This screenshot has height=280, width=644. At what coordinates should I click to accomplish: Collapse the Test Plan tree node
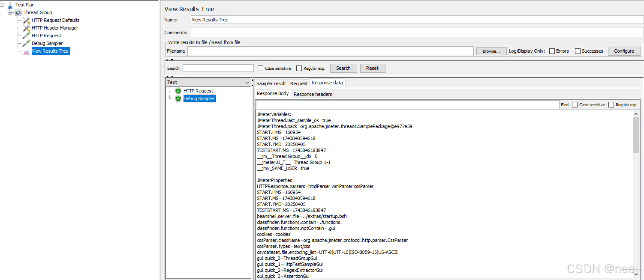click(x=2, y=5)
